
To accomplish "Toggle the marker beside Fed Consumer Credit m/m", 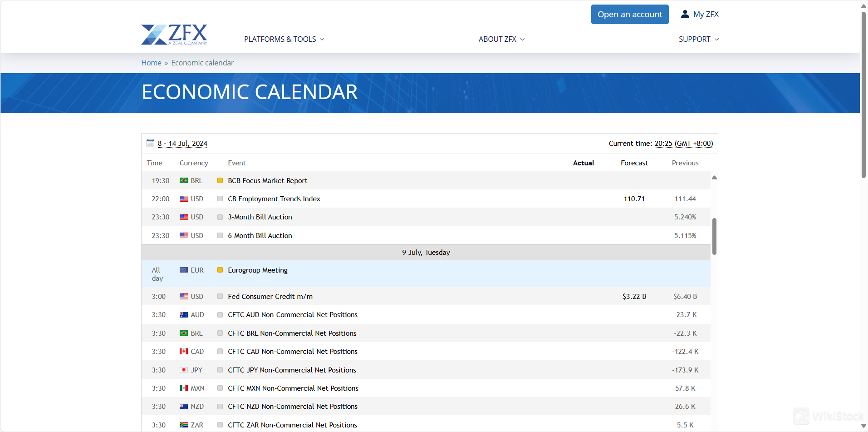I will click(x=220, y=297).
